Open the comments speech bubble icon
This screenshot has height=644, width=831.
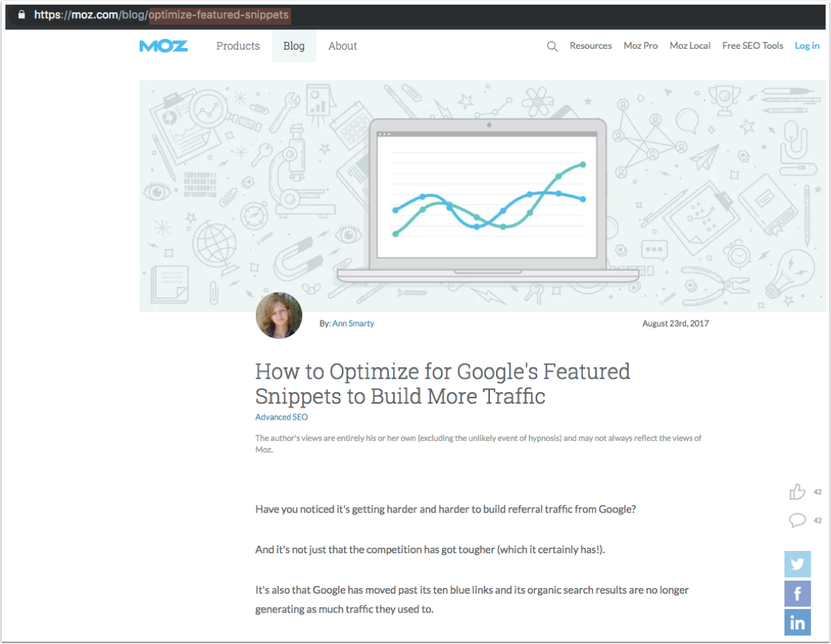[x=797, y=520]
